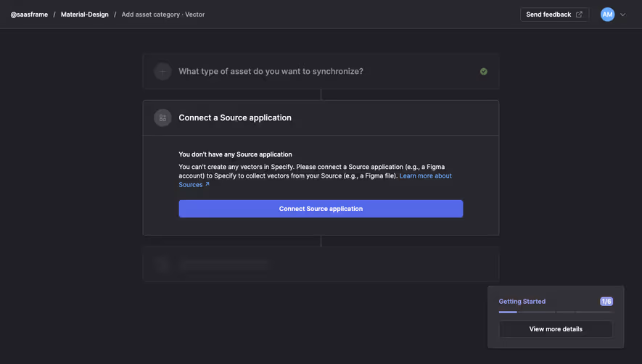Viewport: 642px width, 364px height.
Task: Click external link icon in Send feedback
Action: [579, 15]
